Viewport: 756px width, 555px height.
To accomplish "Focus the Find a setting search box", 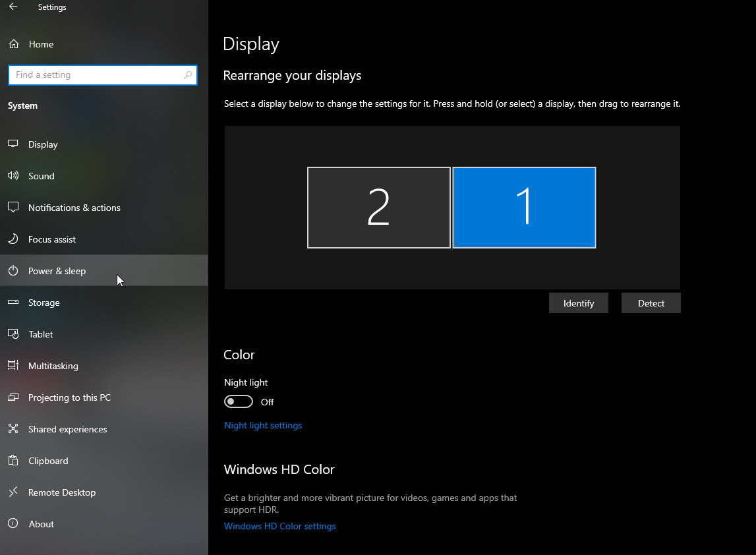I will [103, 74].
